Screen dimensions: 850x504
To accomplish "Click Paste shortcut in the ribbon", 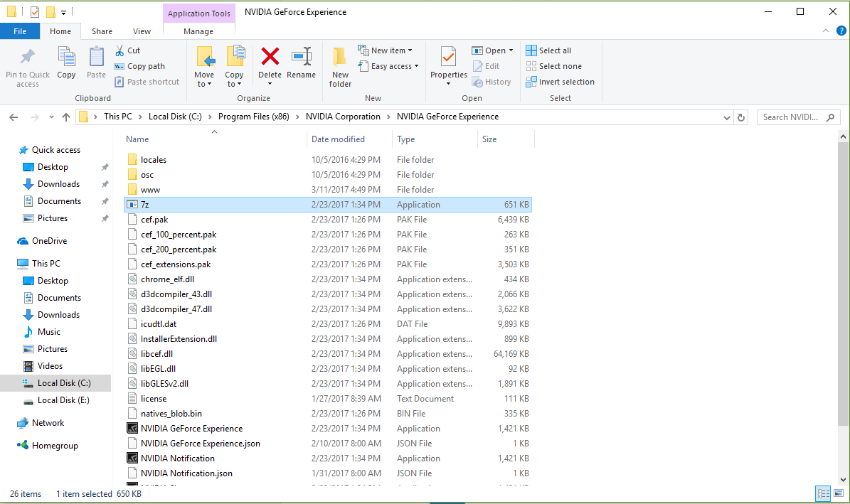I will coord(147,82).
